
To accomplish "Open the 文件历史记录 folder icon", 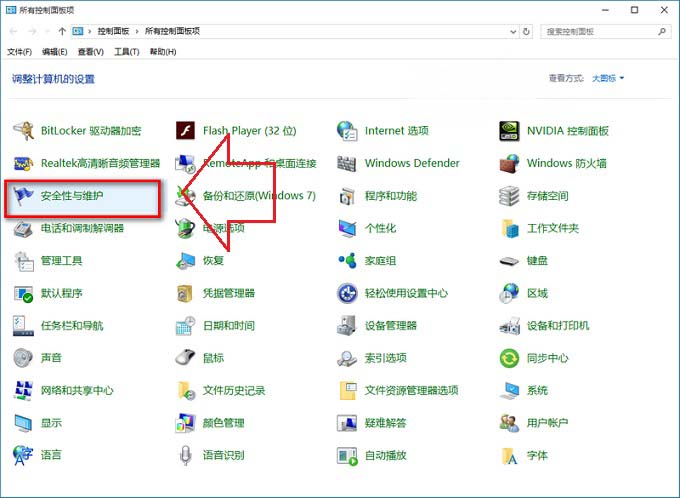I will coord(186,390).
